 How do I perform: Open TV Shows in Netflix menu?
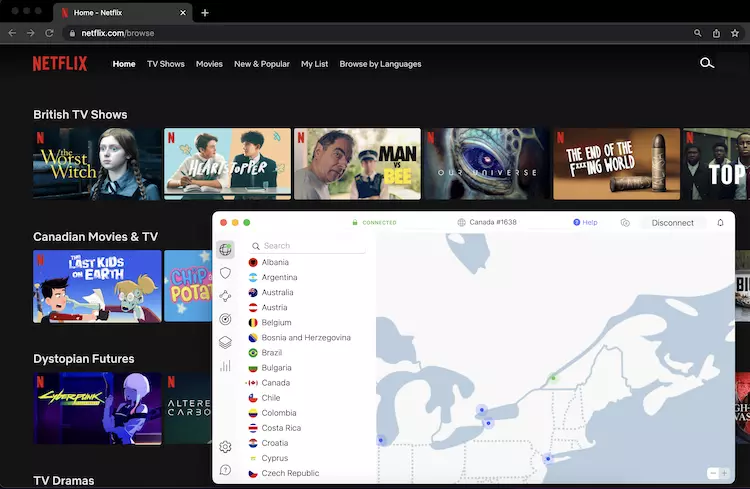[165, 64]
